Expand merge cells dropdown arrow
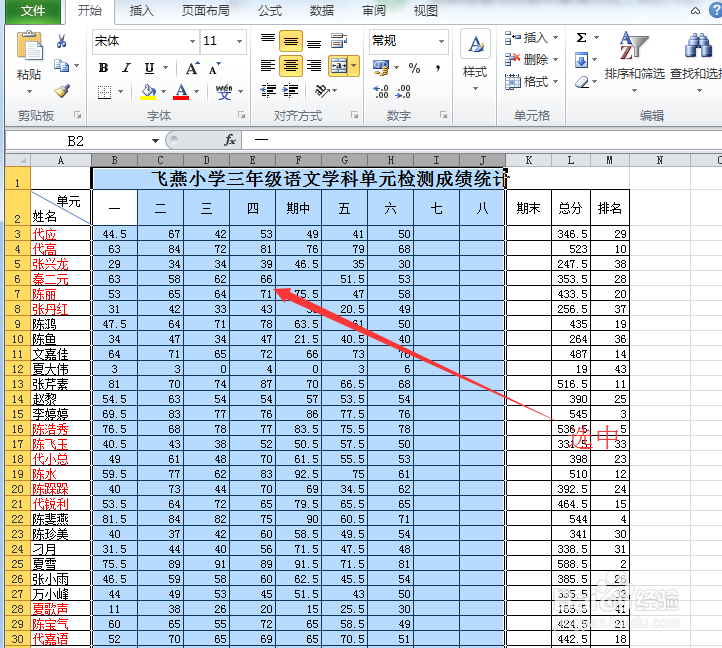722x648 pixels. tap(354, 65)
